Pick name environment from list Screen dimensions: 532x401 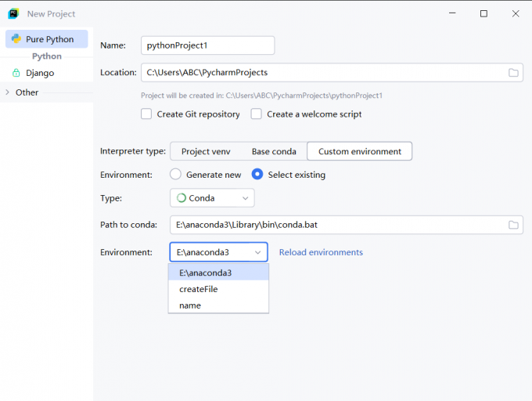[218, 305]
